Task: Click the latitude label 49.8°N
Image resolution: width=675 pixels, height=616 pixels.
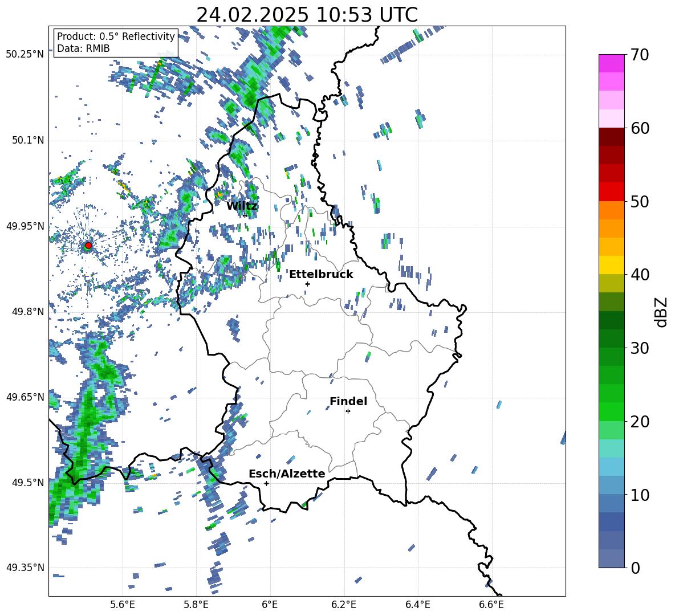Action: (28, 312)
